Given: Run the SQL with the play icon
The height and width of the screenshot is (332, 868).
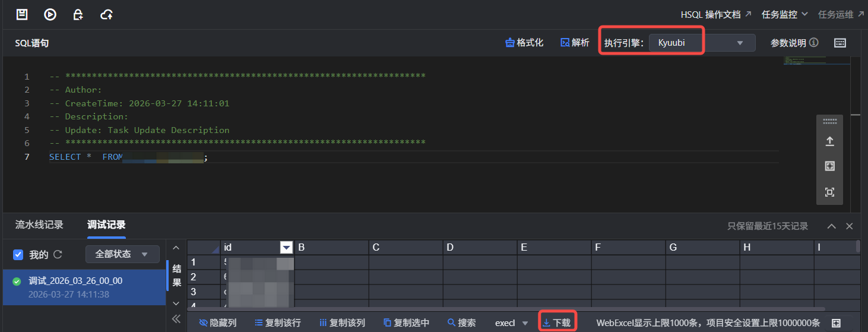Looking at the screenshot, I should click(50, 14).
